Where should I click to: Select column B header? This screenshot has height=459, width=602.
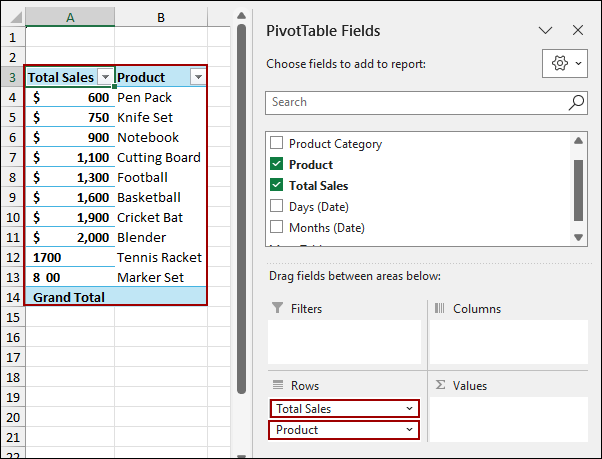(161, 17)
